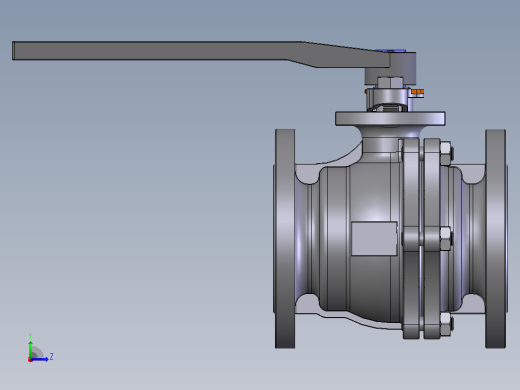Click the hex nut atop the stem
Image resolution: width=520 pixels, height=390 pixels.
pyautogui.click(x=390, y=83)
